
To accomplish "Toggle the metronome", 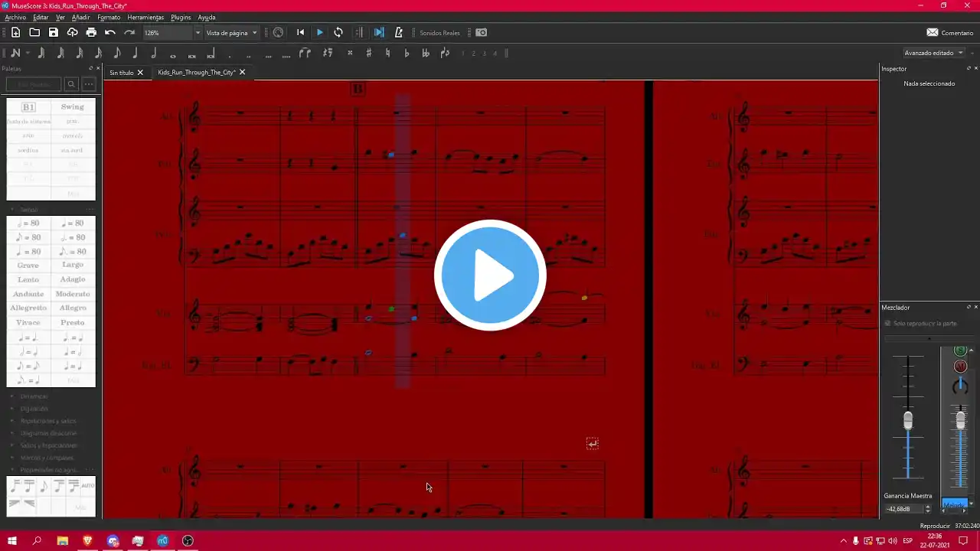I will pos(398,32).
